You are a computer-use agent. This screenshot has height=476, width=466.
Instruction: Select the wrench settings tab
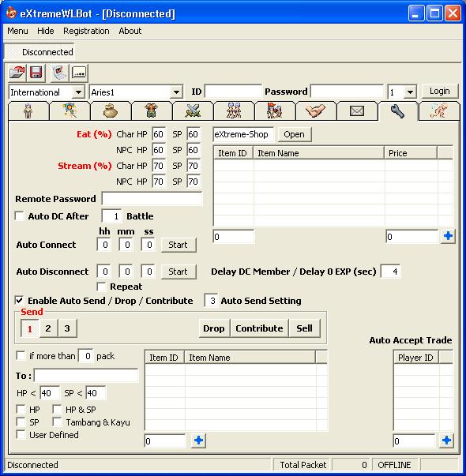(397, 111)
